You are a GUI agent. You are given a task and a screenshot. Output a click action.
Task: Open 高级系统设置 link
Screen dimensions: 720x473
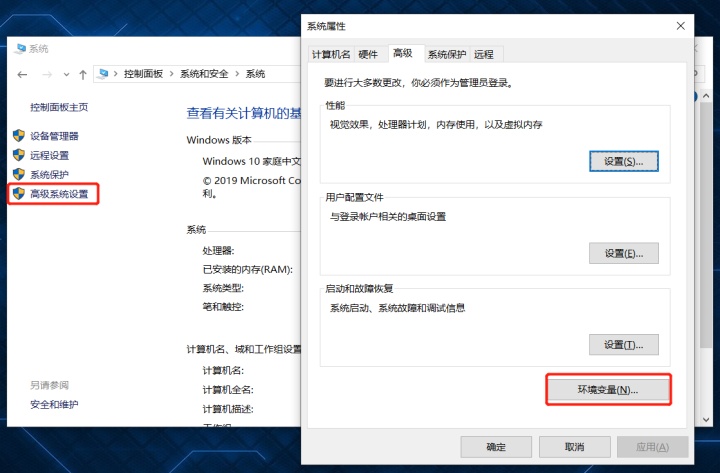point(59,194)
